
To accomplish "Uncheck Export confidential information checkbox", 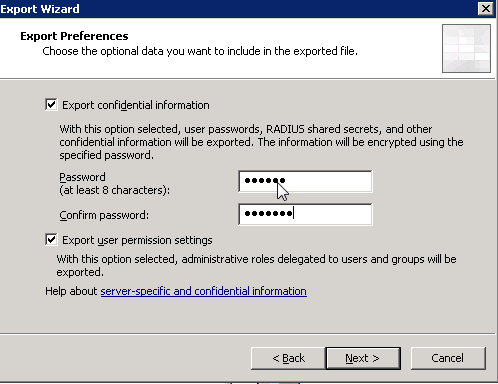I will point(51,105).
